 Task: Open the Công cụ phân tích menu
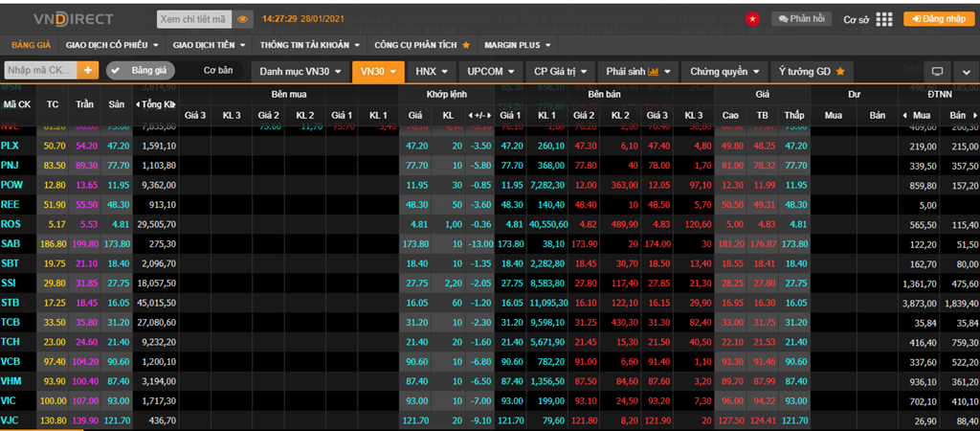422,44
